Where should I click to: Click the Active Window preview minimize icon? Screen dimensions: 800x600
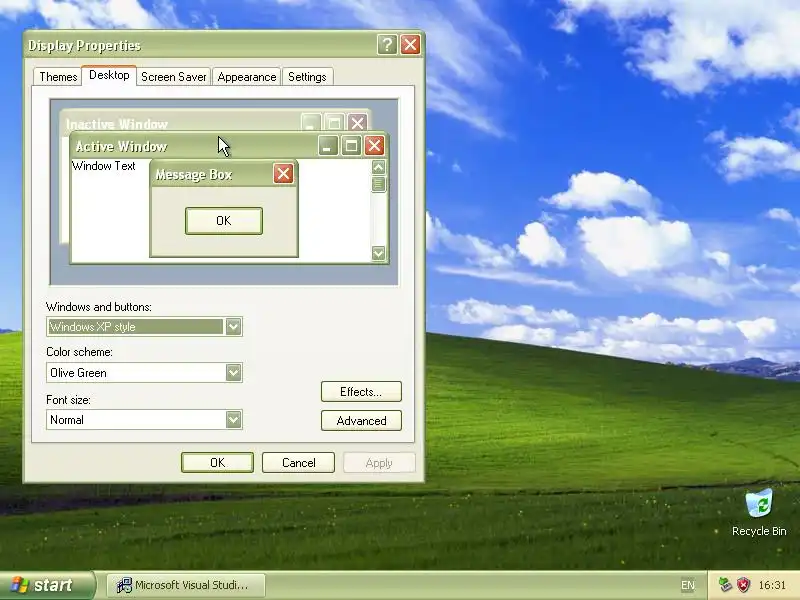pos(328,146)
